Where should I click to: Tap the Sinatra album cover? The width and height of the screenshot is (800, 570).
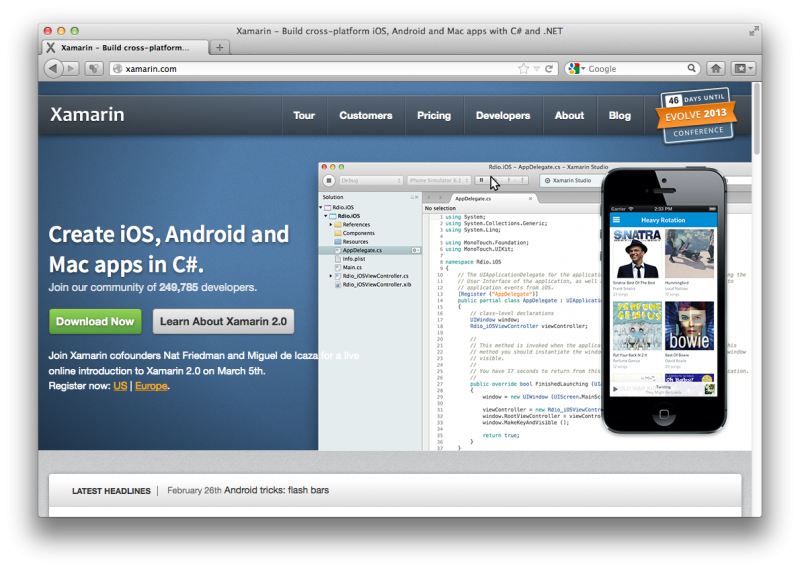(x=637, y=253)
